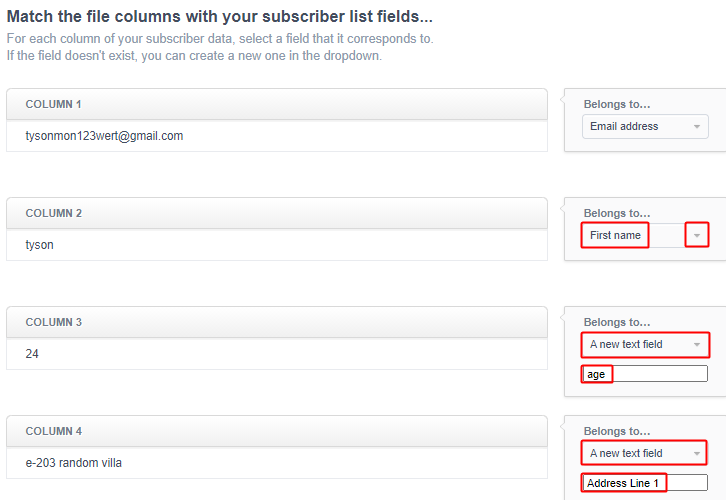Expand Column 3's A new text field dropdown

(x=645, y=344)
